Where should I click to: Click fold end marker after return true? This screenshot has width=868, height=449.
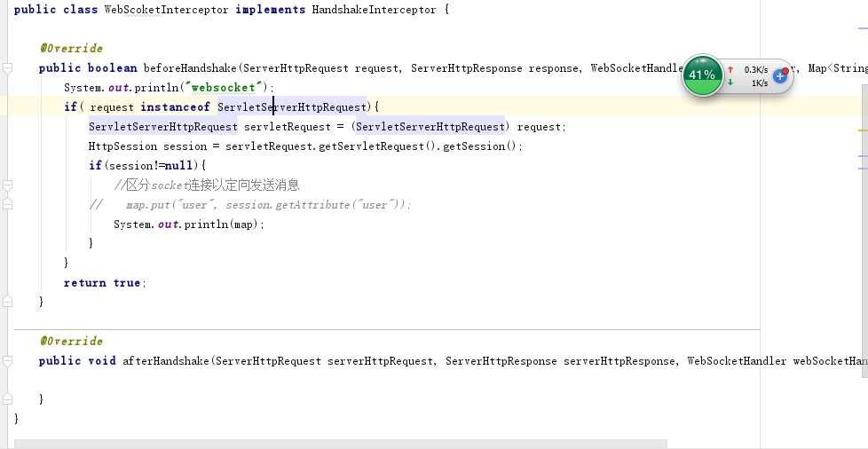coord(7,302)
